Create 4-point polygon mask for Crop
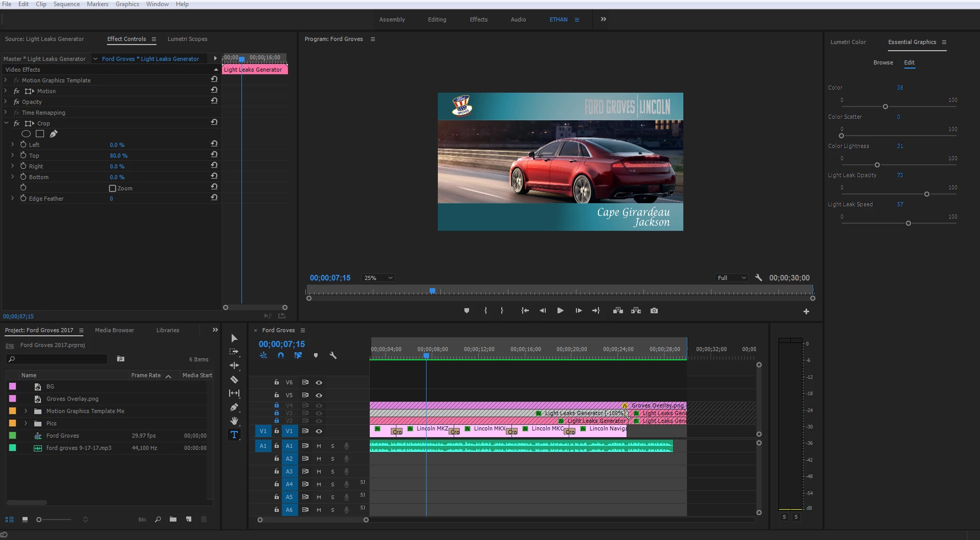The width and height of the screenshot is (980, 540). (40, 134)
